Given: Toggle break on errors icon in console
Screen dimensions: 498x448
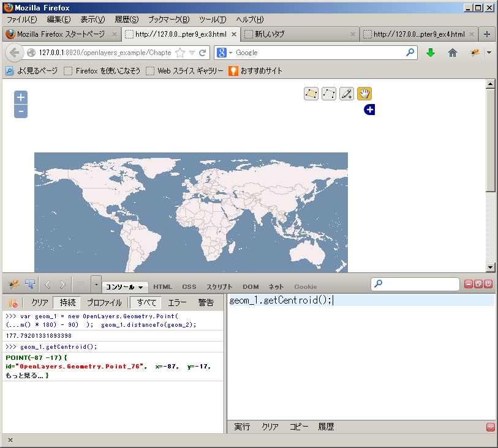Looking at the screenshot, I should coord(13,302).
